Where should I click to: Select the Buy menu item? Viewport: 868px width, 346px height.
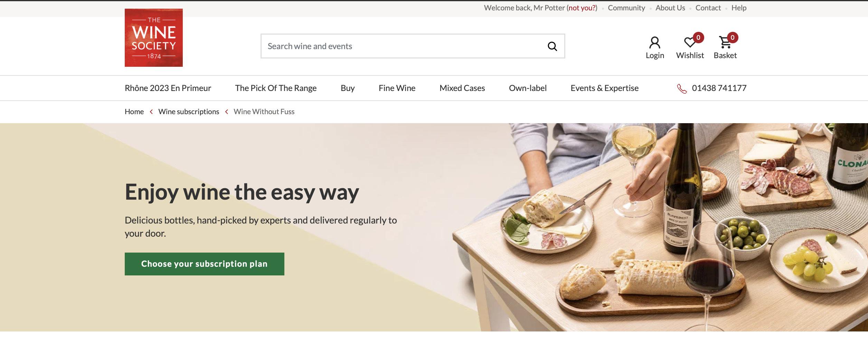click(x=348, y=88)
